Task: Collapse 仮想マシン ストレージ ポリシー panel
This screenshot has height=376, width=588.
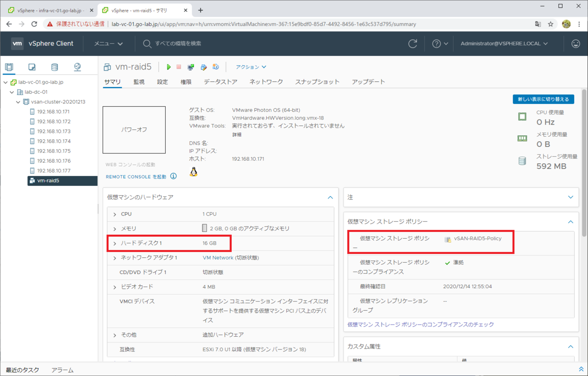Action: (x=570, y=222)
